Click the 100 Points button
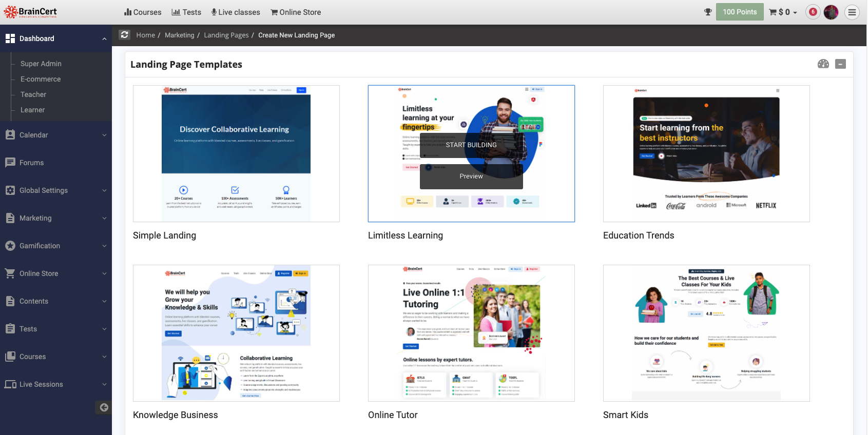The height and width of the screenshot is (435, 868). pyautogui.click(x=740, y=12)
